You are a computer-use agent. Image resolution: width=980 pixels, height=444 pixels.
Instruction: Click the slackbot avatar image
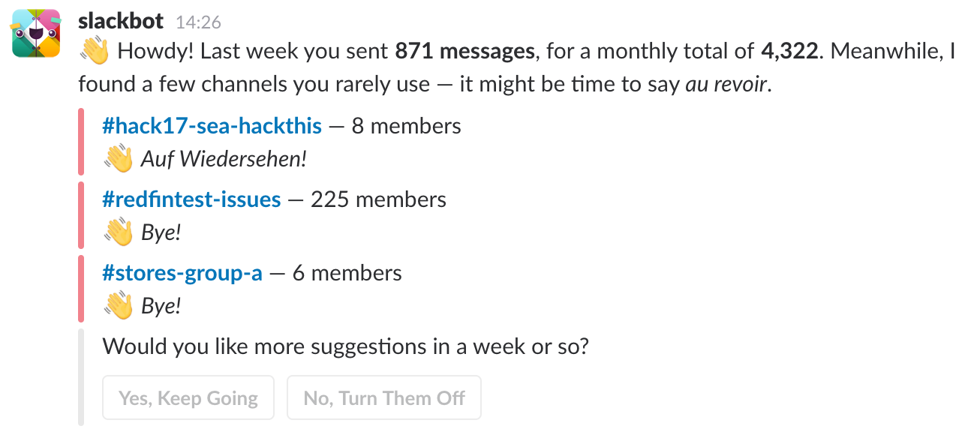point(36,33)
